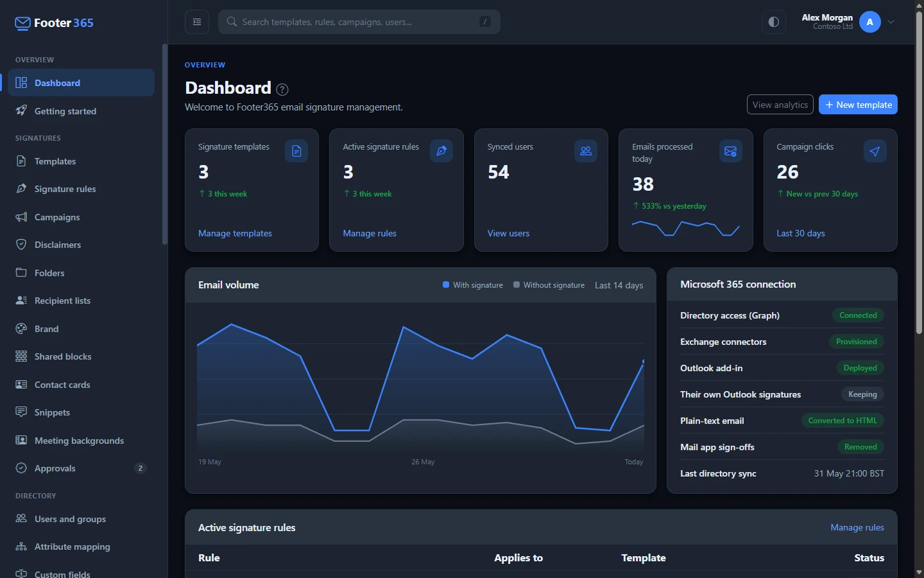
Task: Click Last 30 days in Campaign clicks
Action: (801, 233)
